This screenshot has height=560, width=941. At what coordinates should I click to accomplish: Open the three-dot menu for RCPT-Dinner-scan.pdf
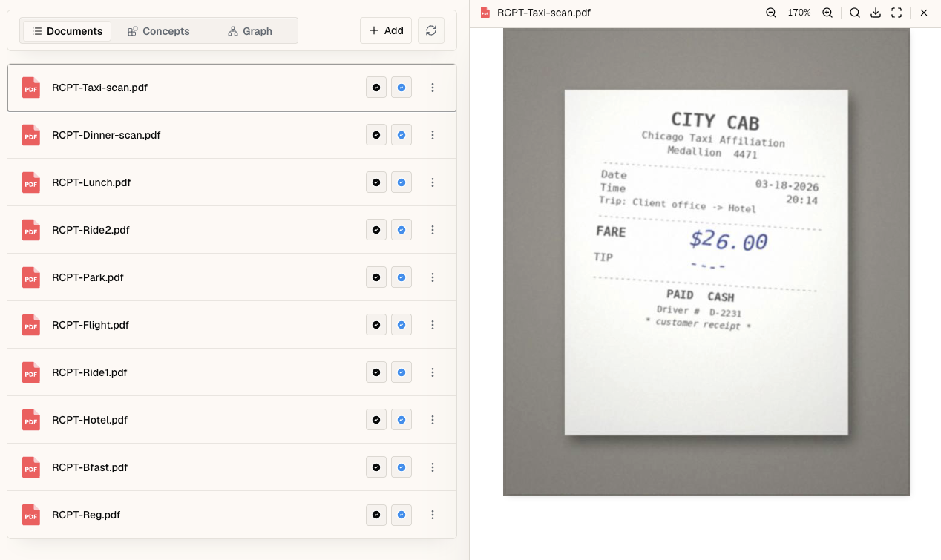coord(433,135)
